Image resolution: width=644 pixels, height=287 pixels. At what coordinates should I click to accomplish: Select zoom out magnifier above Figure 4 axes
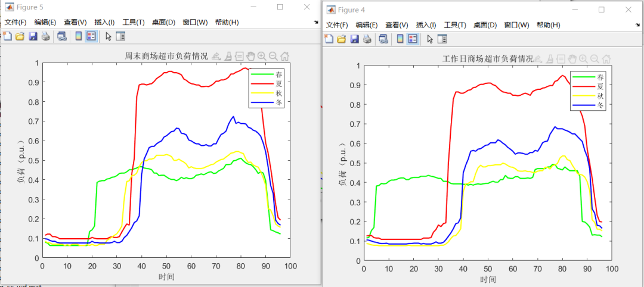pos(595,59)
